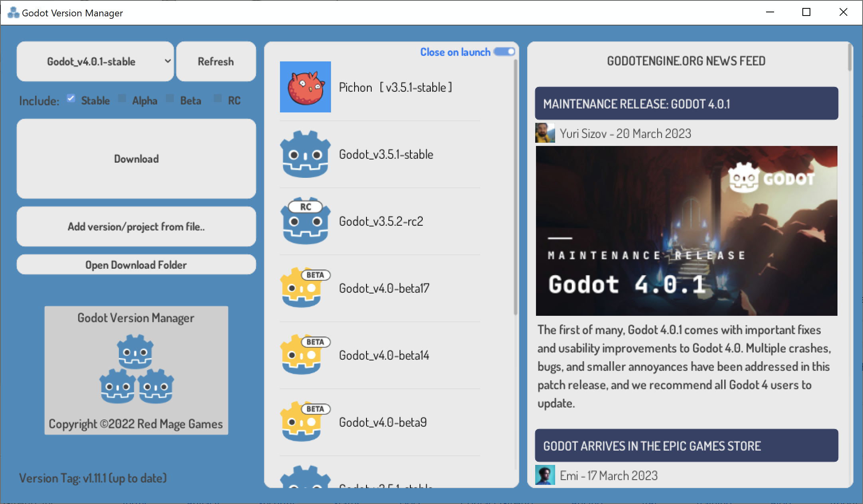The image size is (863, 504).
Task: Select the Godot_v4.0-beta9 icon
Action: [x=301, y=422]
